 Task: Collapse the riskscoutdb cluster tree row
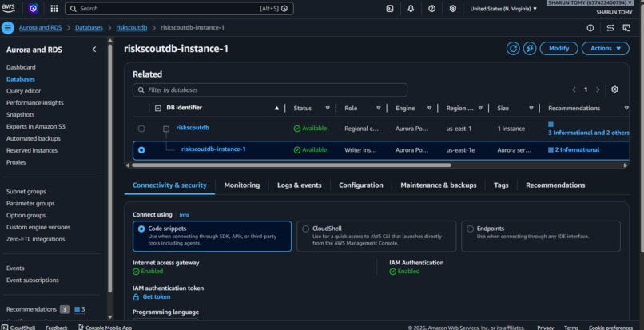coord(166,129)
